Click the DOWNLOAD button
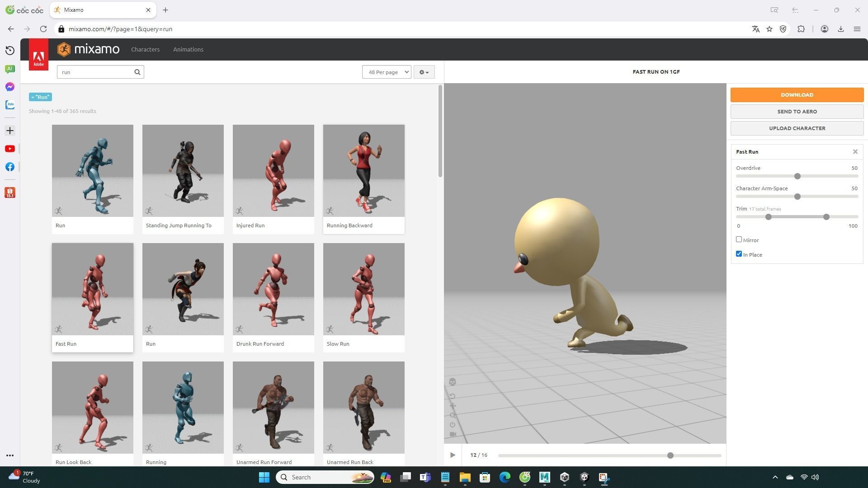The image size is (868, 488). pos(797,95)
